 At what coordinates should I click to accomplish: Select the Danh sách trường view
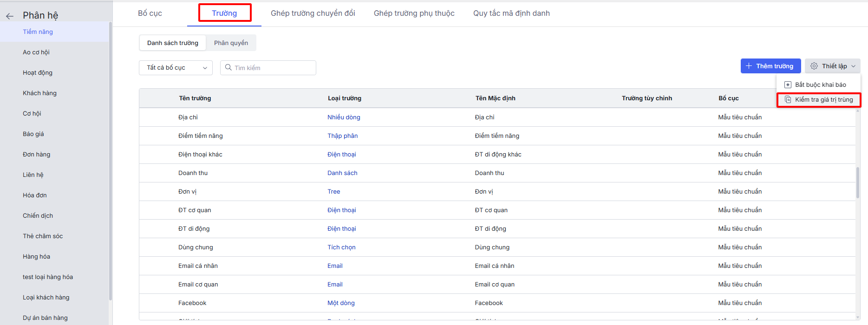point(173,43)
